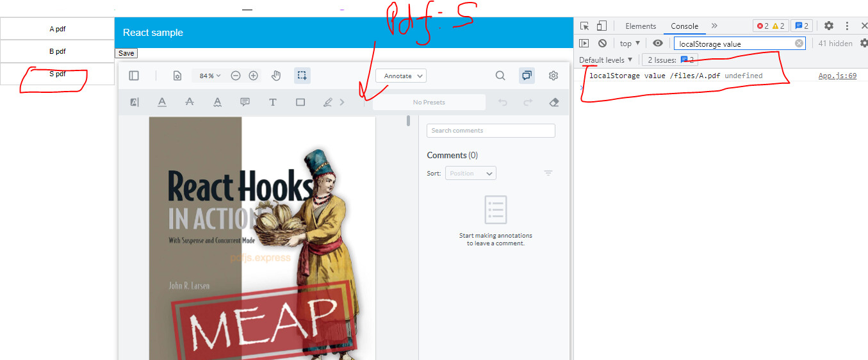Select the Underline annotation tool
Image resolution: width=868 pixels, height=360 pixels.
tap(162, 102)
